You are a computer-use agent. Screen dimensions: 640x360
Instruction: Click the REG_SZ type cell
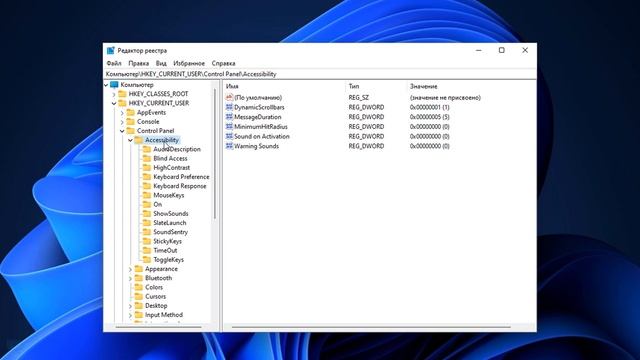tap(358, 98)
